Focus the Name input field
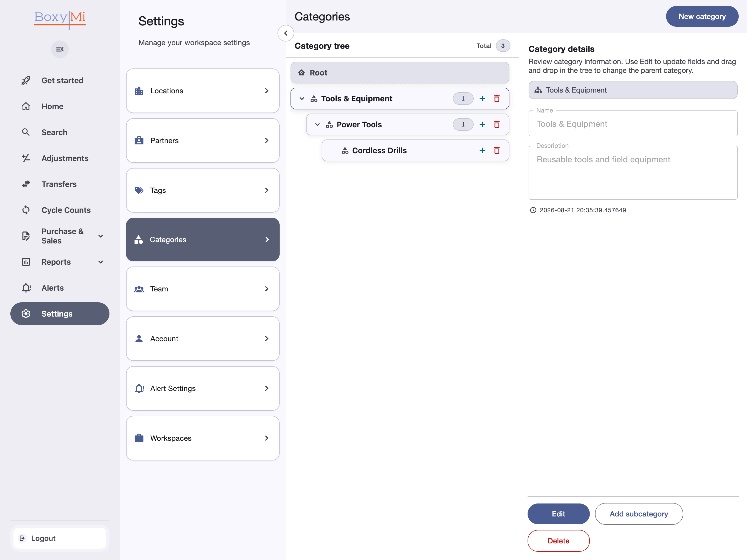The width and height of the screenshot is (747, 560). click(x=633, y=124)
